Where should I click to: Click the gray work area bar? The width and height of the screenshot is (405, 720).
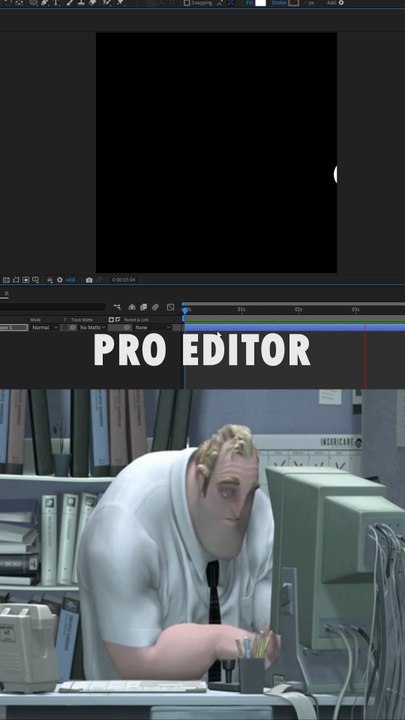tap(294, 318)
